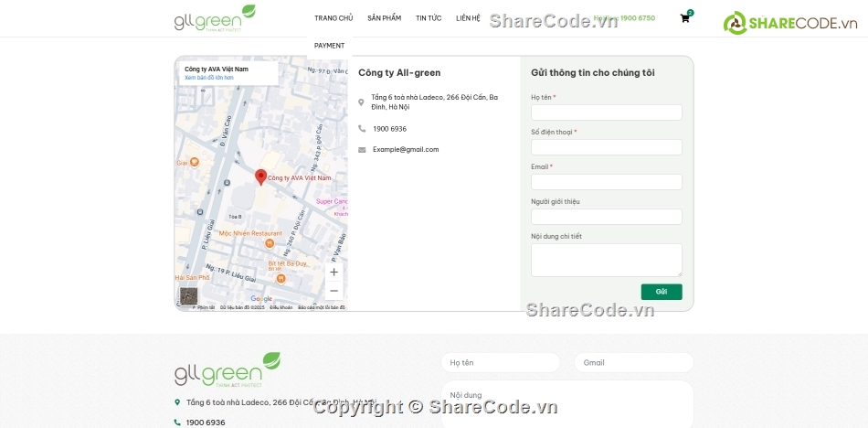Image resolution: width=868 pixels, height=428 pixels.
Task: Open the Liên hệ menu
Action: (469, 18)
